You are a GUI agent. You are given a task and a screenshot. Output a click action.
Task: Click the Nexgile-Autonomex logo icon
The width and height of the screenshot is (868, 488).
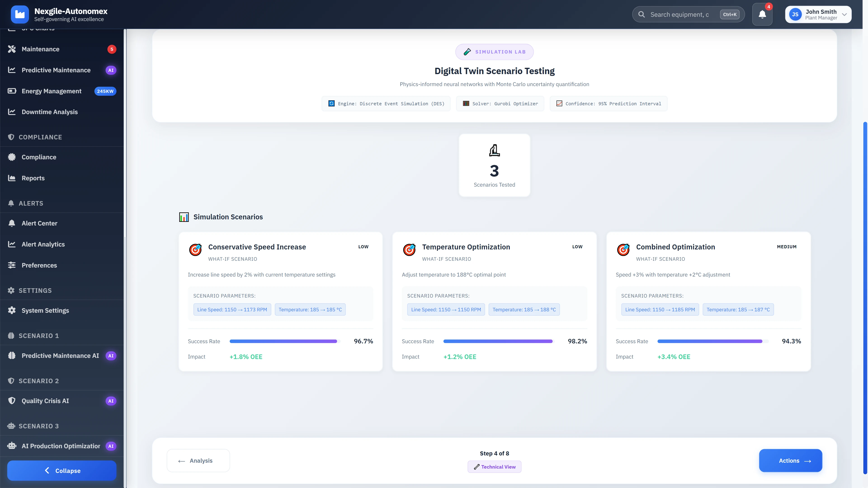(20, 14)
